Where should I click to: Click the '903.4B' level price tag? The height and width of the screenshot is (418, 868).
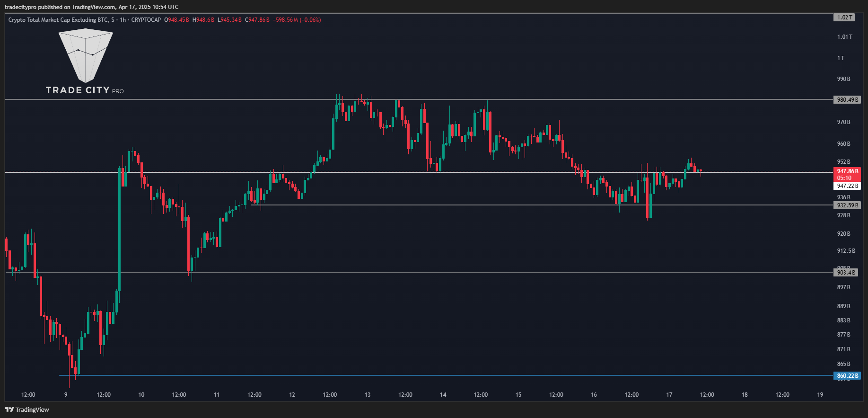(x=845, y=273)
